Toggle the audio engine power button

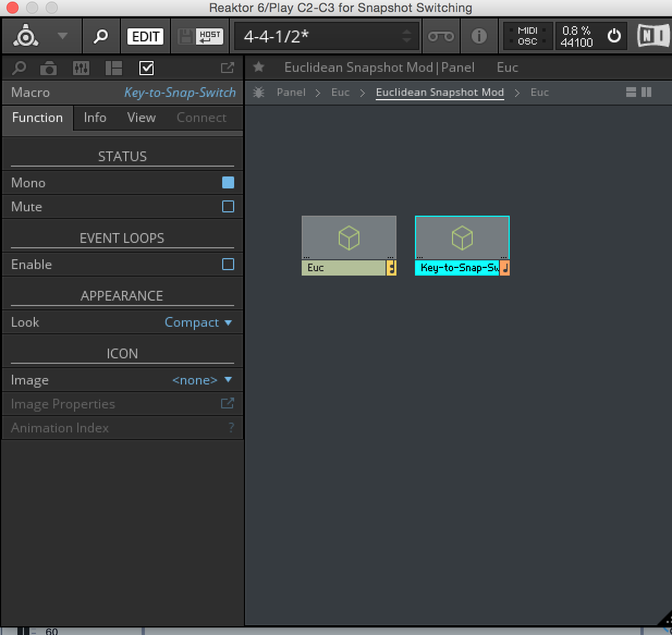pyautogui.click(x=614, y=36)
